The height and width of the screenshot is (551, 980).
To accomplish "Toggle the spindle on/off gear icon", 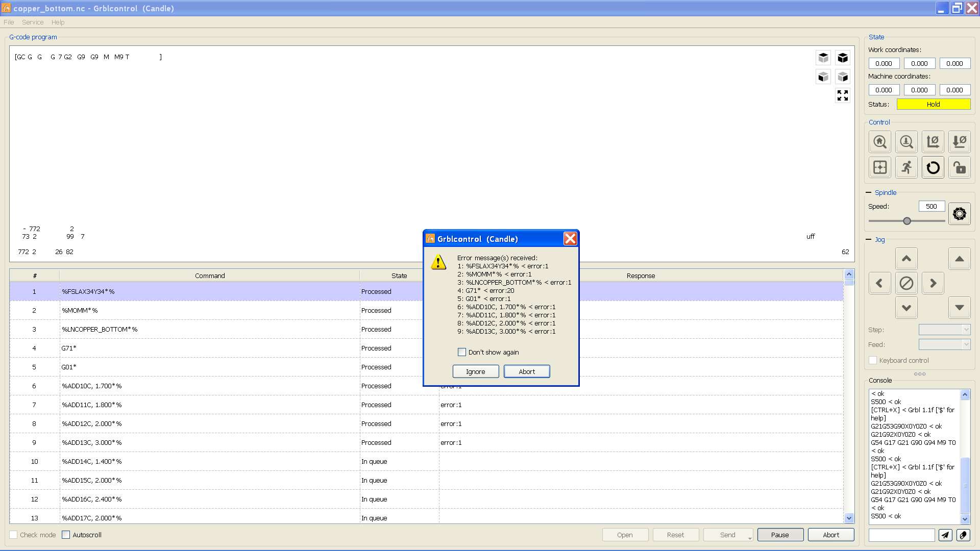I will click(960, 214).
